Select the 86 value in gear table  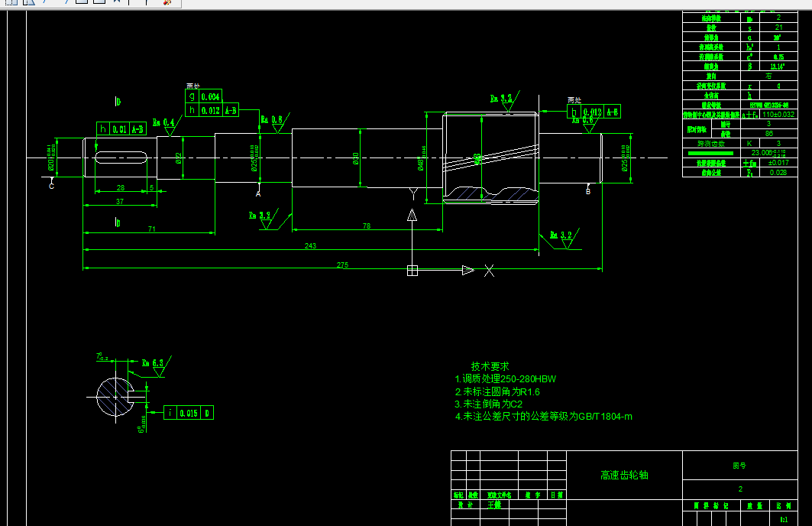(769, 133)
